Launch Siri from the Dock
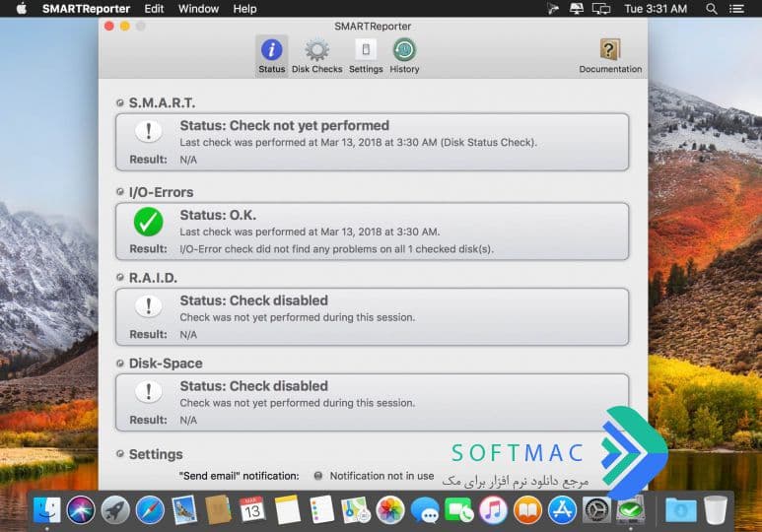Viewport: 762px width, 532px height. coord(81,510)
